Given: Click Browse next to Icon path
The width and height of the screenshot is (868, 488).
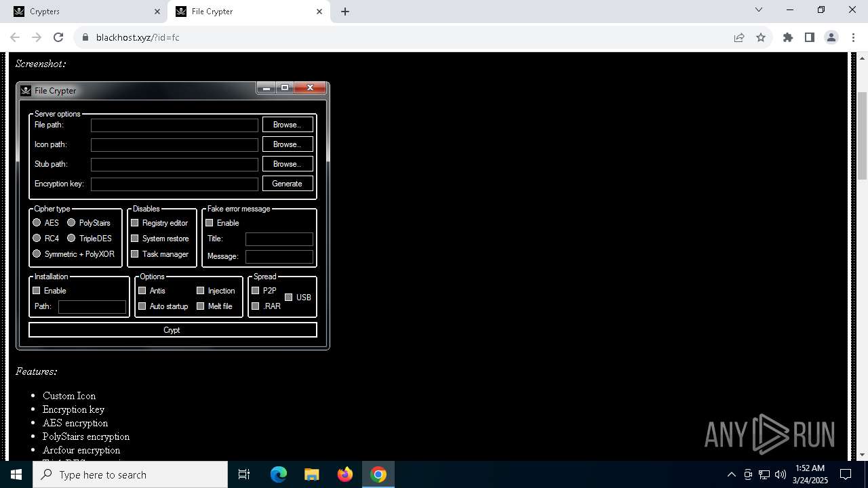Looking at the screenshot, I should (288, 144).
